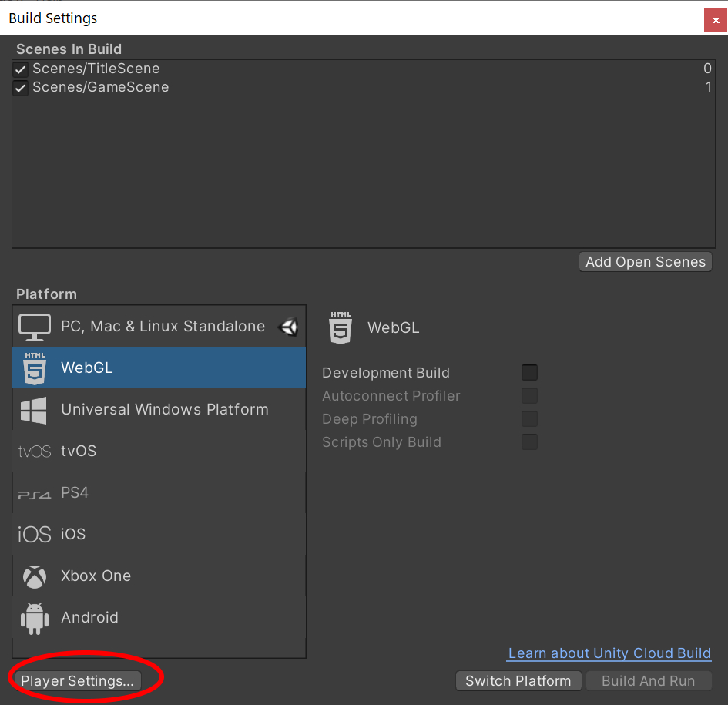Screen dimensions: 728x705
Task: Select the WebGL platform row
Action: pos(159,368)
